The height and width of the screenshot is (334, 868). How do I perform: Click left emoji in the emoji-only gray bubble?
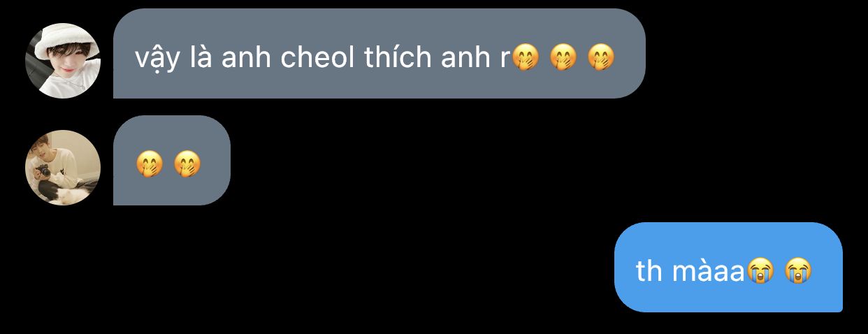point(150,164)
